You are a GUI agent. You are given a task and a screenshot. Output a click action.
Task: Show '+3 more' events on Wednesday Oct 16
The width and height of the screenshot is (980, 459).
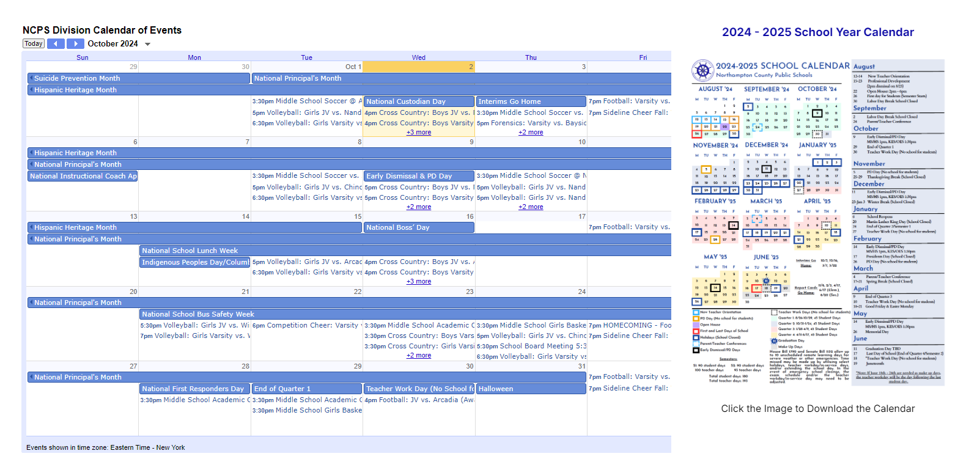point(419,281)
